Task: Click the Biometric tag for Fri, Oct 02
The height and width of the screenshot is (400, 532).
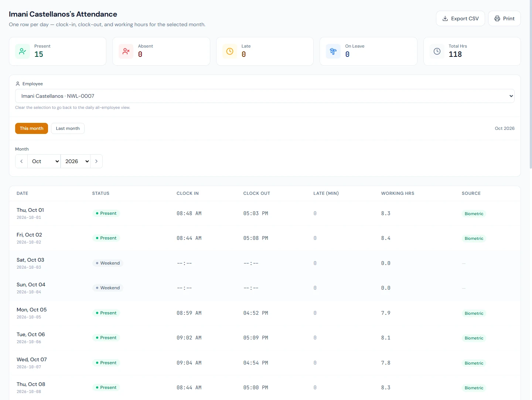Action: (x=474, y=238)
